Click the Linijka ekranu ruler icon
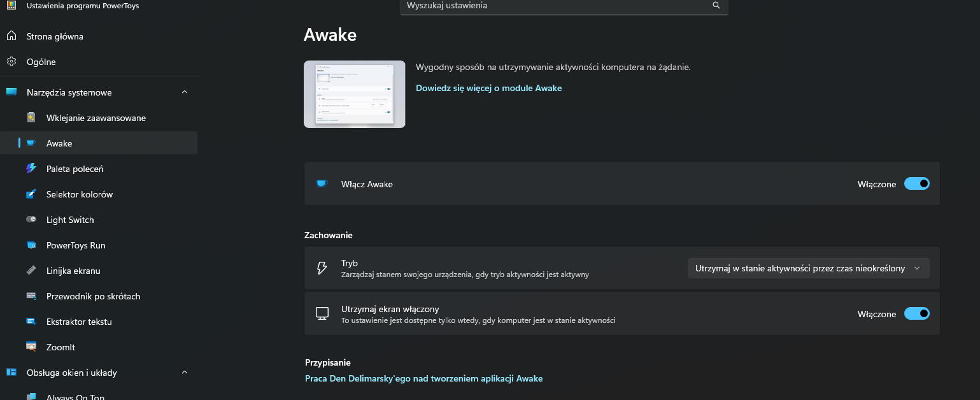The image size is (980, 400). click(x=31, y=271)
